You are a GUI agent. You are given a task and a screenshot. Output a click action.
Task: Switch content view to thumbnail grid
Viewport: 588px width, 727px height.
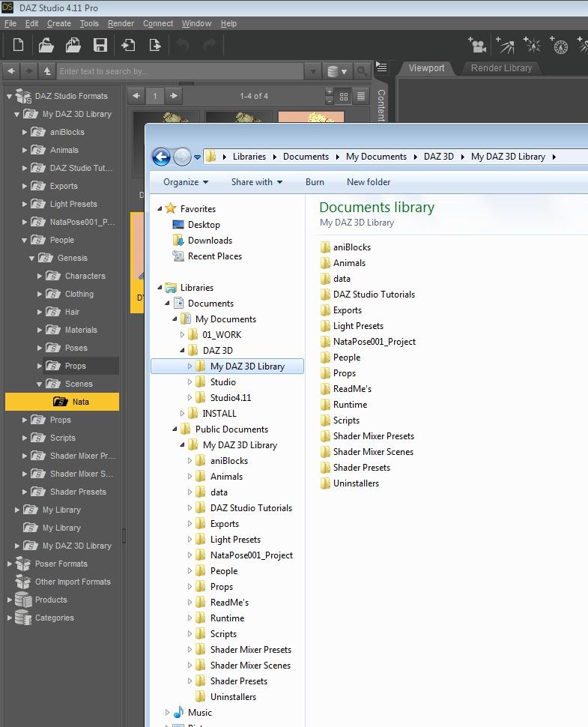[344, 97]
